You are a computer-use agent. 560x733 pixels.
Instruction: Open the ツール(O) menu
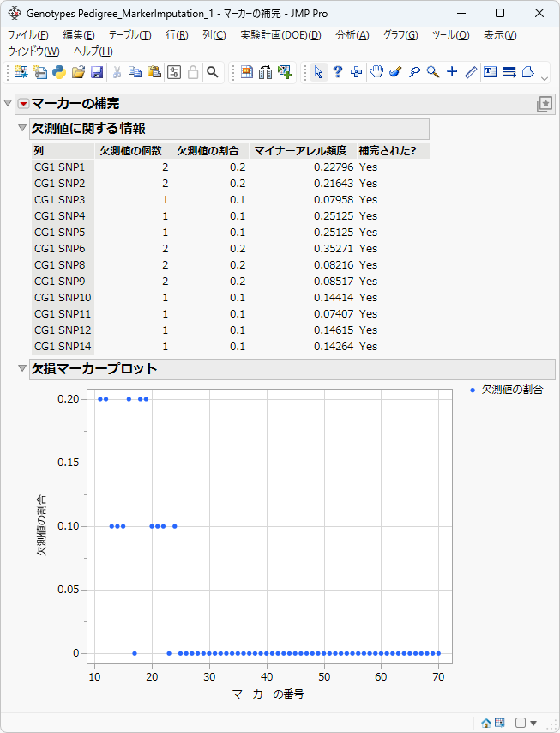tap(451, 35)
